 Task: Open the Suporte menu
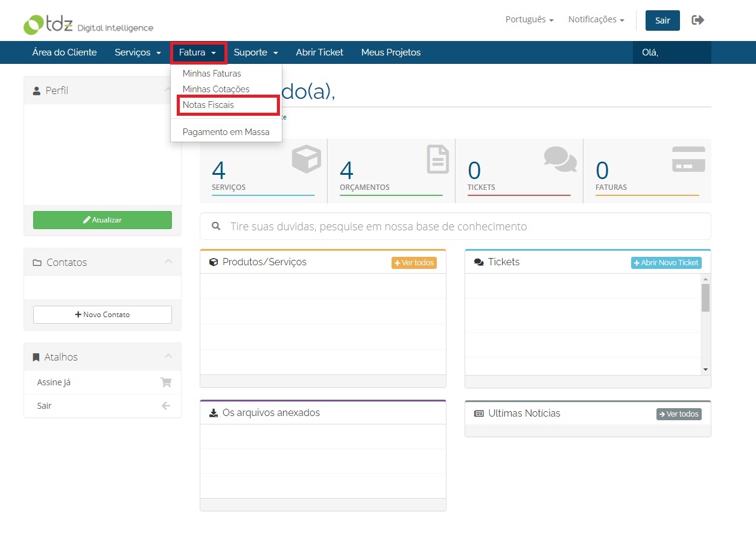(x=256, y=52)
